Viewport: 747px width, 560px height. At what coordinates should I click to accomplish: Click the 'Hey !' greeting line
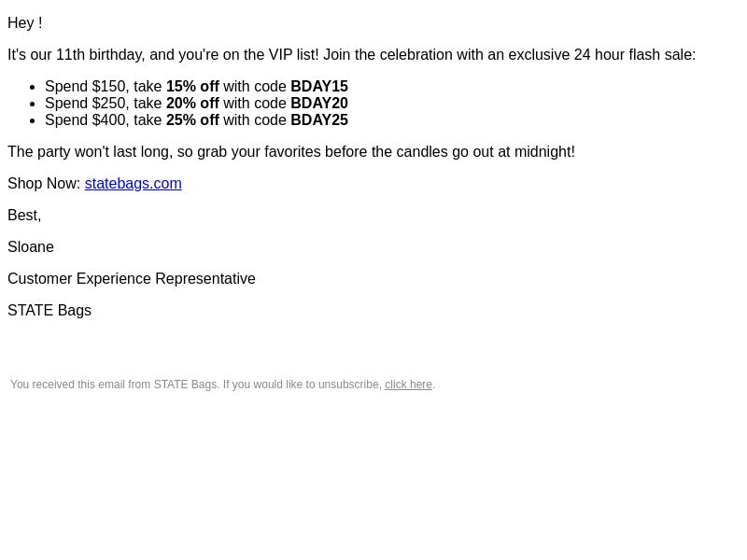click(x=25, y=22)
